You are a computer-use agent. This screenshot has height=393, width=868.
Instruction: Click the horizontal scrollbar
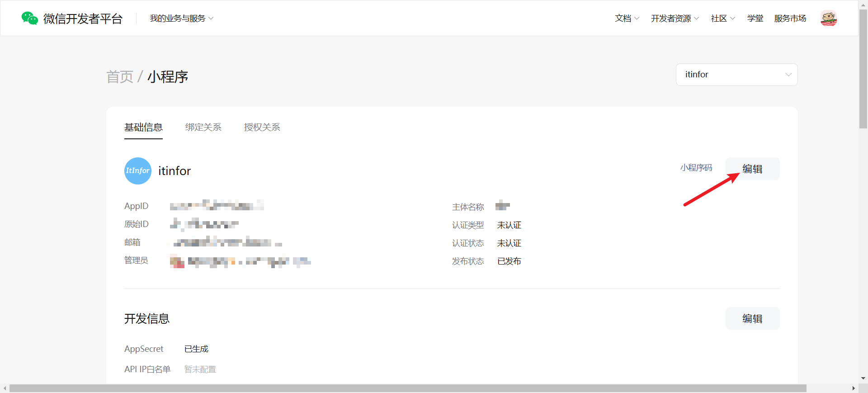pos(408,388)
